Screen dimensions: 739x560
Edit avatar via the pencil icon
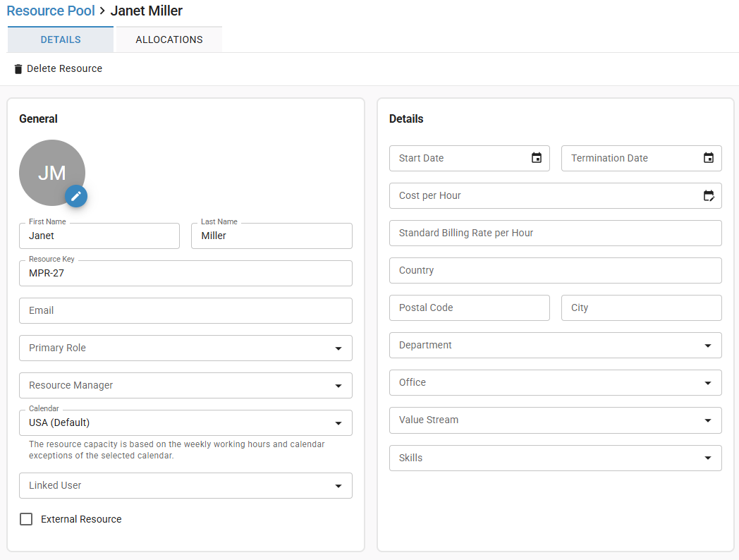click(76, 196)
